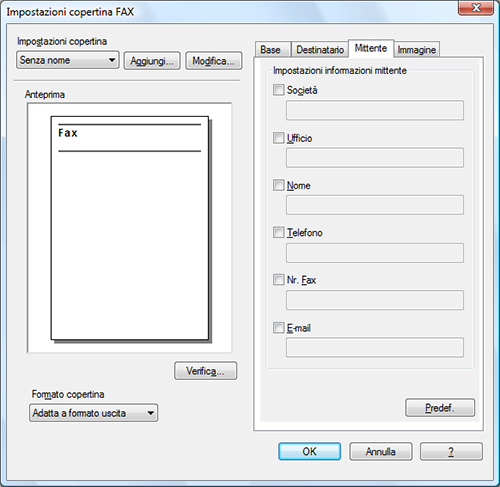Enable the Nr. Fax checkbox
The image size is (500, 487).
pyautogui.click(x=278, y=280)
